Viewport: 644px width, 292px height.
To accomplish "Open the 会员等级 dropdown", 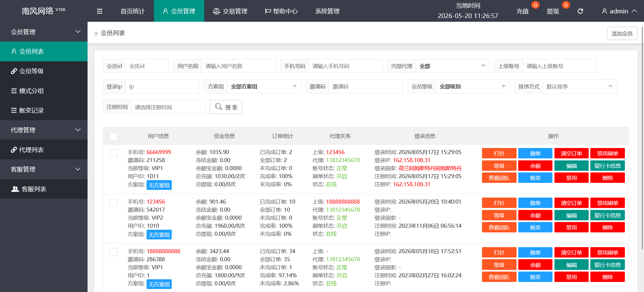I will coord(473,86).
